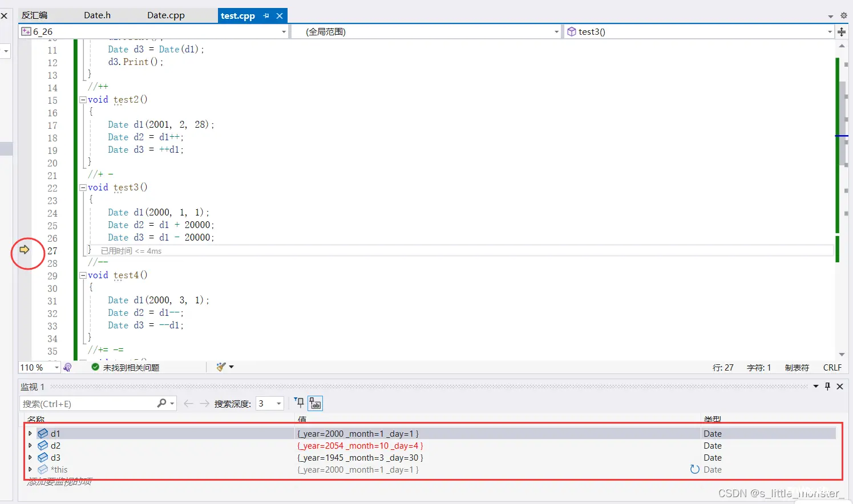Image resolution: width=853 pixels, height=504 pixels.
Task: Close the test.cpp tab
Action: [x=280, y=16]
